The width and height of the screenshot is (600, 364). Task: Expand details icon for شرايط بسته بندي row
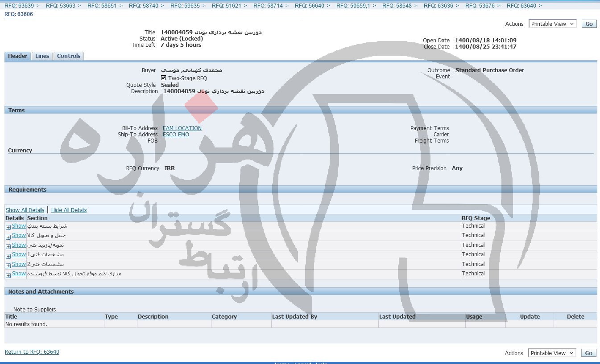8,227
